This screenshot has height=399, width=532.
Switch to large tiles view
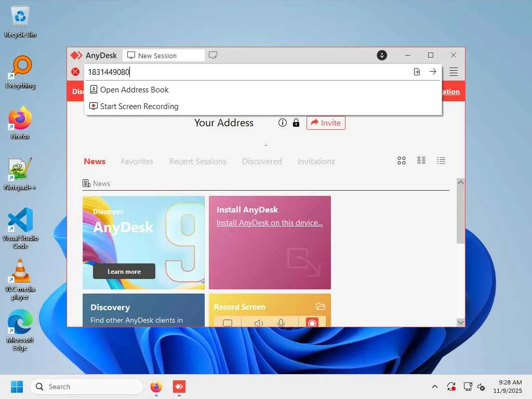click(402, 161)
